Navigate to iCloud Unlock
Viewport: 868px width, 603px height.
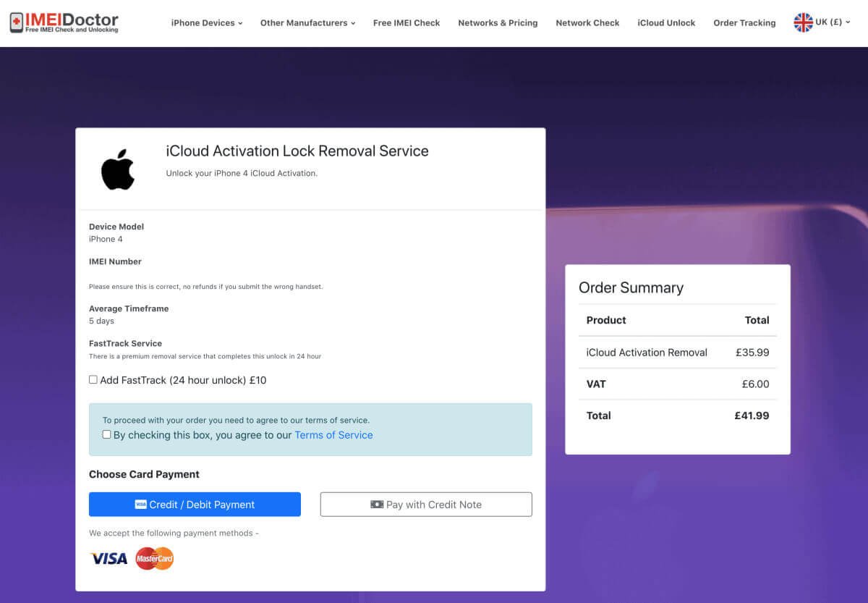click(x=666, y=22)
